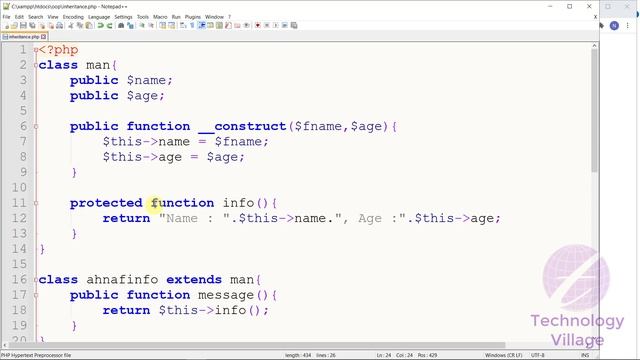
Task: Click the Close All documents toolbar icon
Action: click(x=51, y=25)
